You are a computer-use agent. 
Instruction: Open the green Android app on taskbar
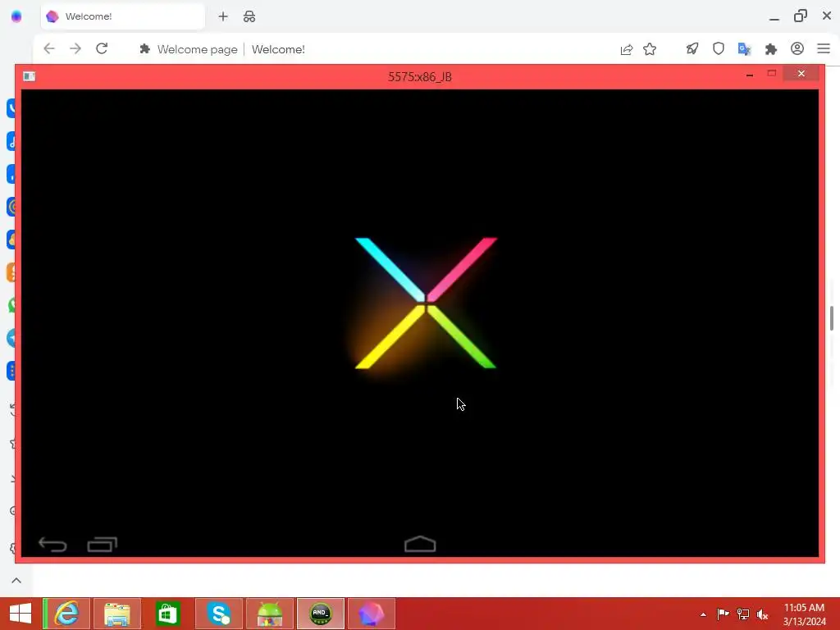pos(270,614)
